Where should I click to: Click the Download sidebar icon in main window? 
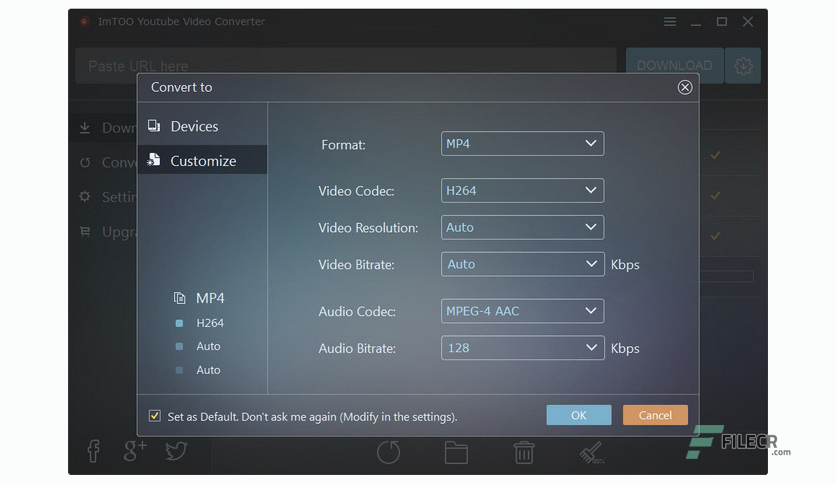tap(85, 128)
